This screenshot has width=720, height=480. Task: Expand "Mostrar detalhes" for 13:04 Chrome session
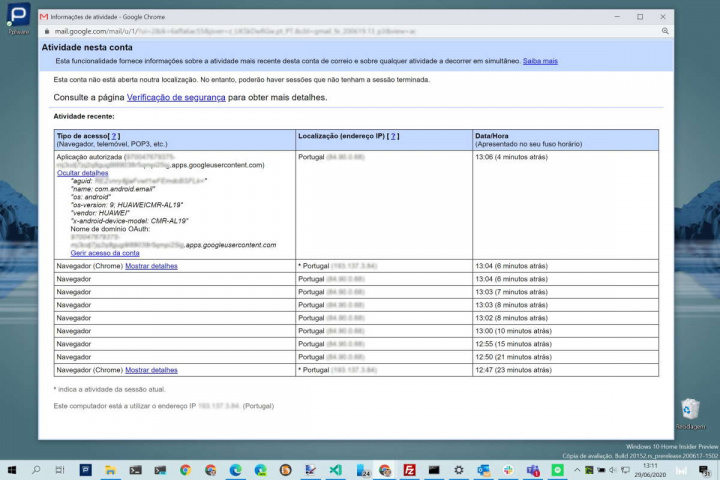coord(151,266)
